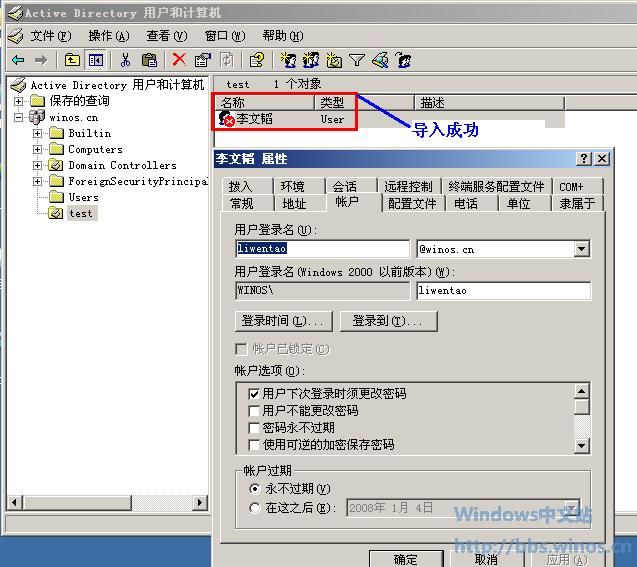This screenshot has width=637, height=567.
Task: Click the 用户登录名 liwentao input field
Action: [323, 248]
